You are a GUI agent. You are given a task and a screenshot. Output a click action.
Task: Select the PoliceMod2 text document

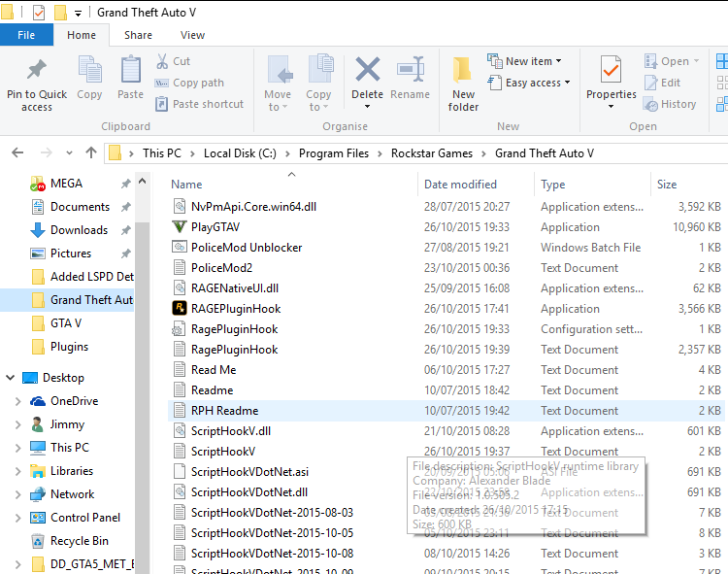point(221,268)
